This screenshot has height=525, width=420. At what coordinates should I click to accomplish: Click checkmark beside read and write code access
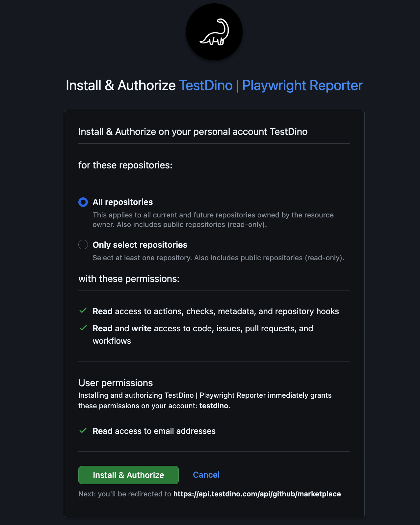pos(83,328)
